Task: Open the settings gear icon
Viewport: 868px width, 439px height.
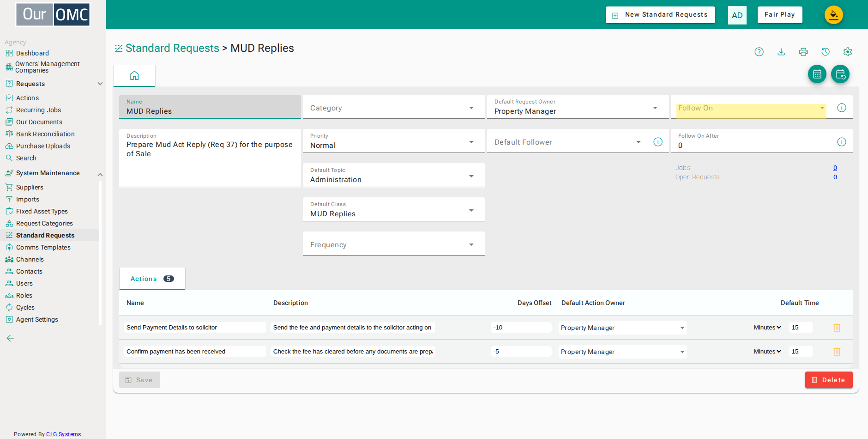Action: [x=848, y=52]
